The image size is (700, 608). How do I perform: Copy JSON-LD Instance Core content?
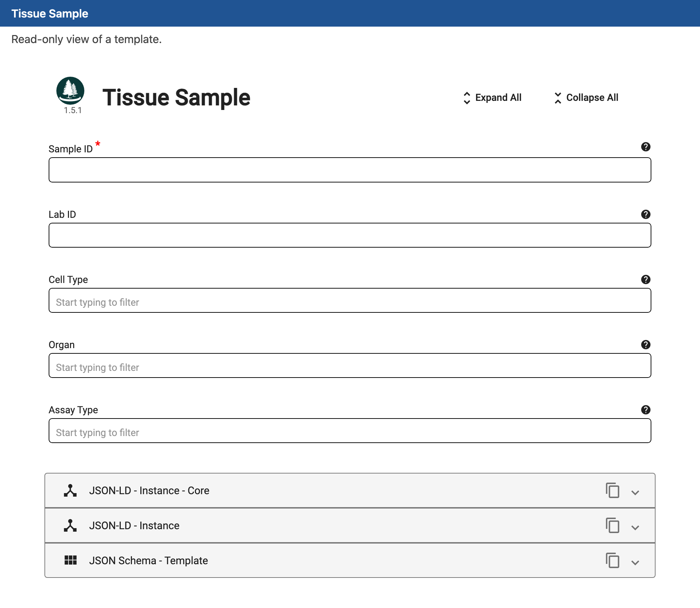612,490
